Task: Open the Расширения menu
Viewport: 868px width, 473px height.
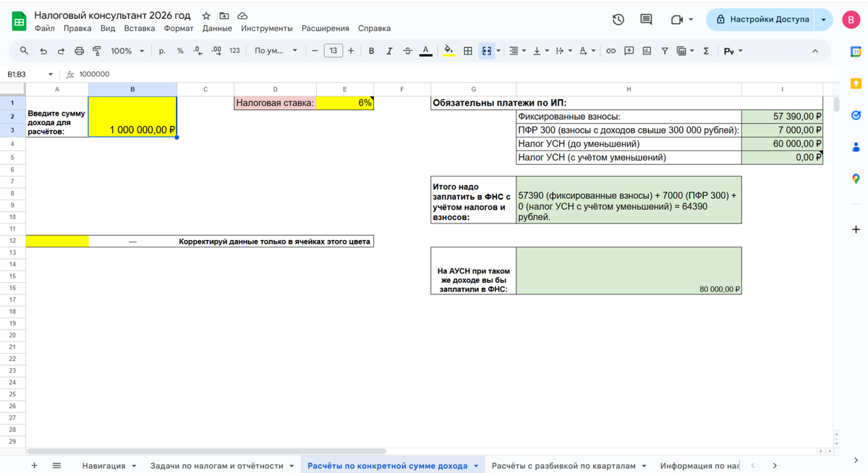Action: point(325,28)
